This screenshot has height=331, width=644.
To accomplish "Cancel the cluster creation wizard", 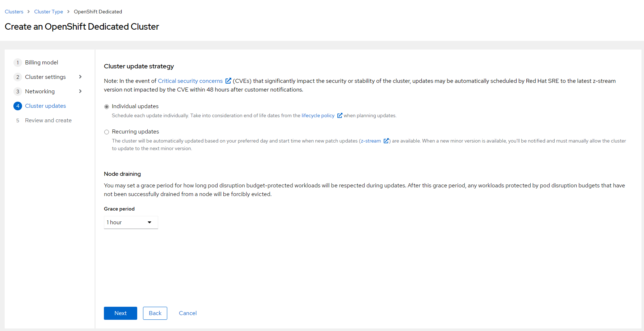I will tap(188, 313).
